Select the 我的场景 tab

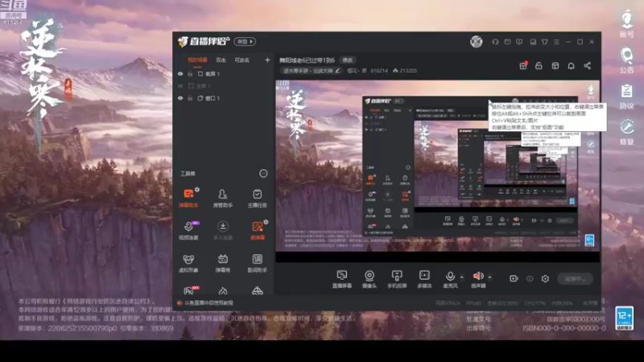(197, 60)
